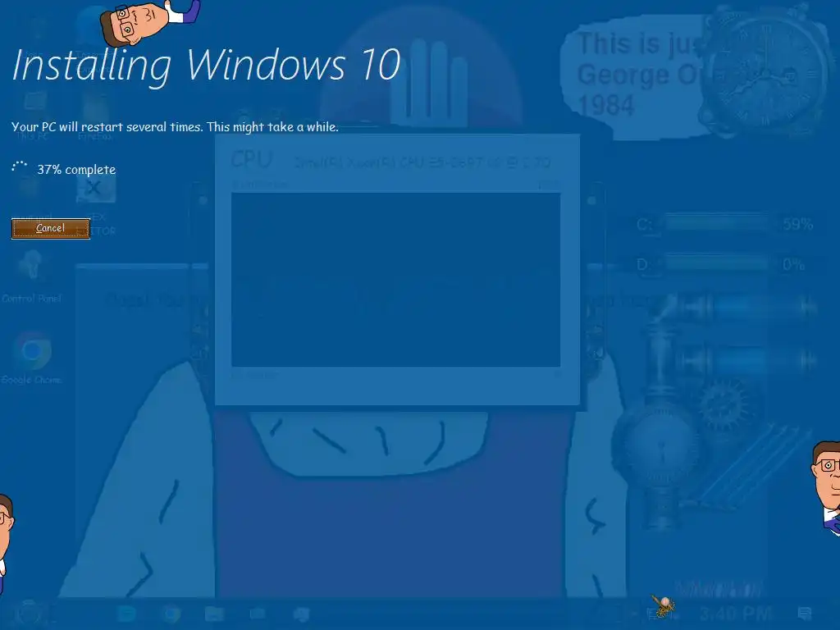The width and height of the screenshot is (840, 630).
Task: Open the dimmed Control Panel desktop icon
Action: point(31,277)
